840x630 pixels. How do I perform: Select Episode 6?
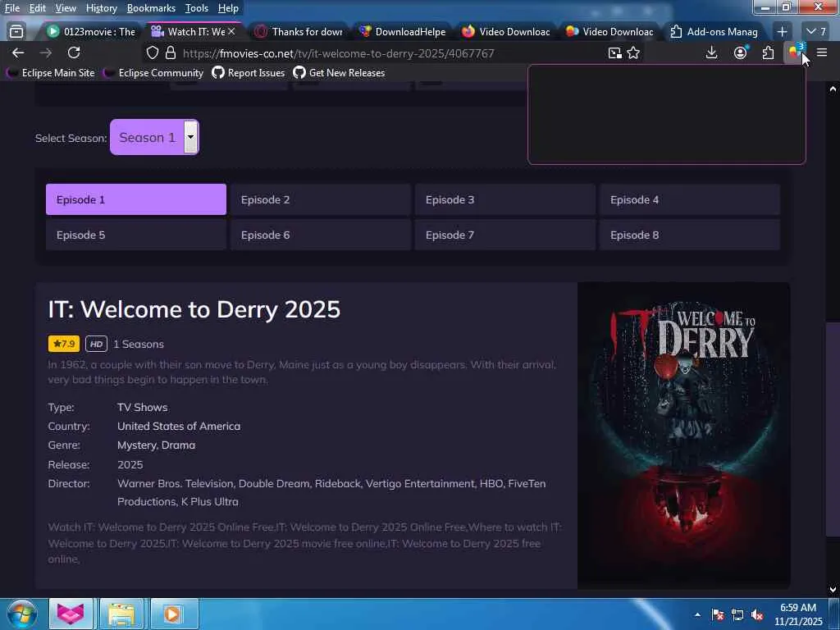coord(321,235)
